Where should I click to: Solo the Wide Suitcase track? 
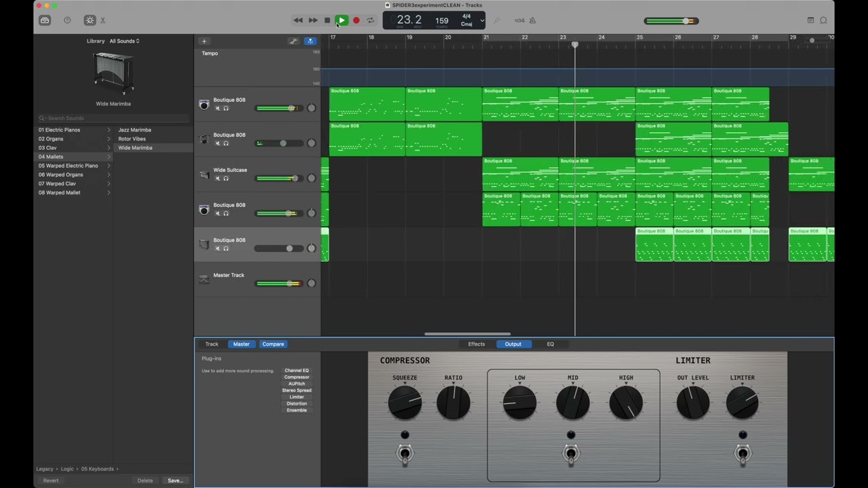point(226,178)
